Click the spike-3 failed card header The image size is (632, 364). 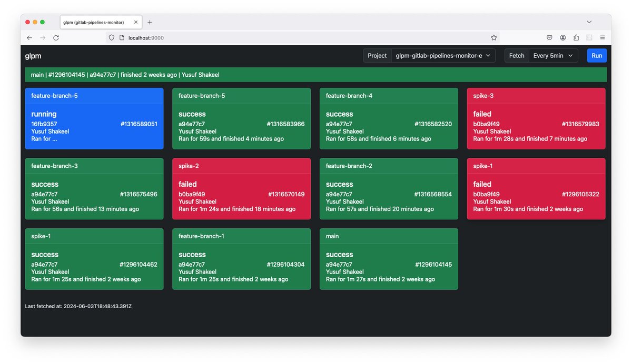click(536, 96)
